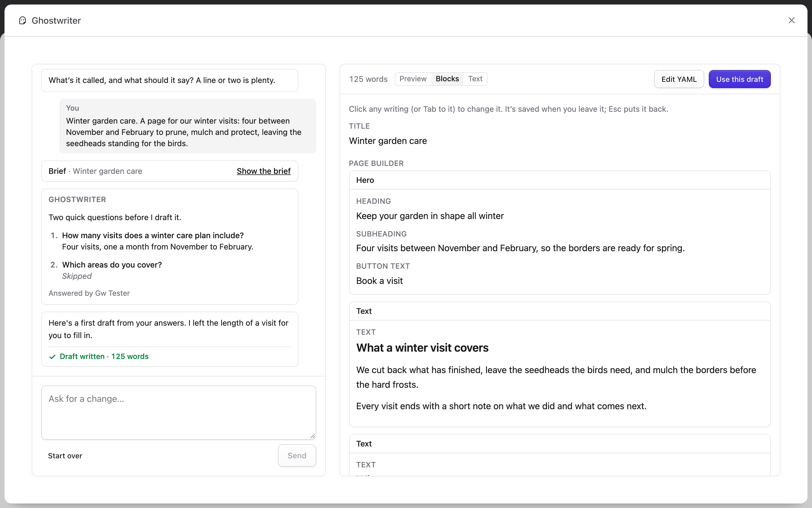
Task: Edit heading What a winter visit covers
Action: pos(422,348)
